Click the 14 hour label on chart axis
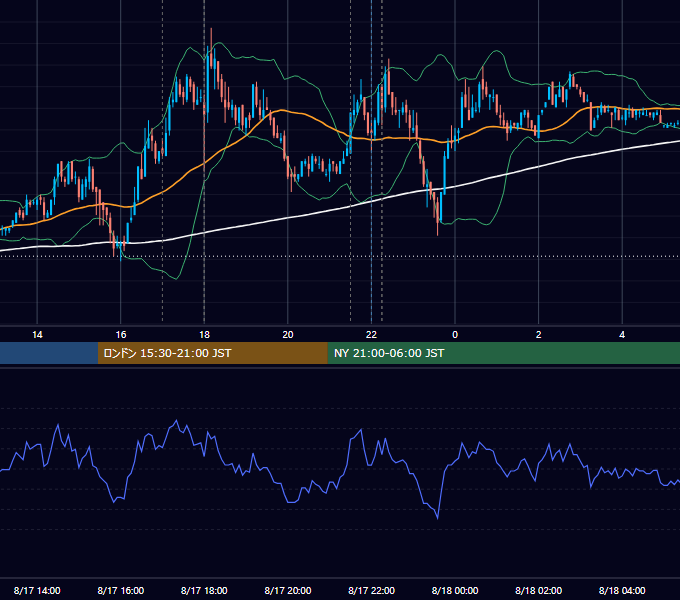 pos(37,335)
